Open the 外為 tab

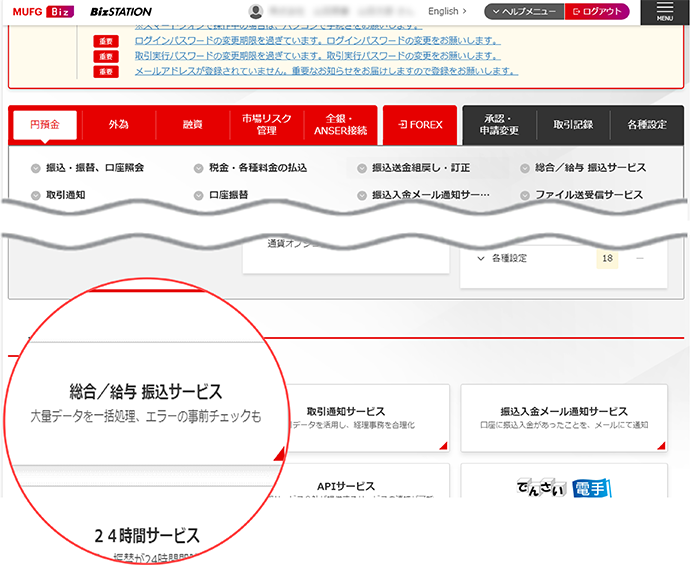tap(119, 125)
